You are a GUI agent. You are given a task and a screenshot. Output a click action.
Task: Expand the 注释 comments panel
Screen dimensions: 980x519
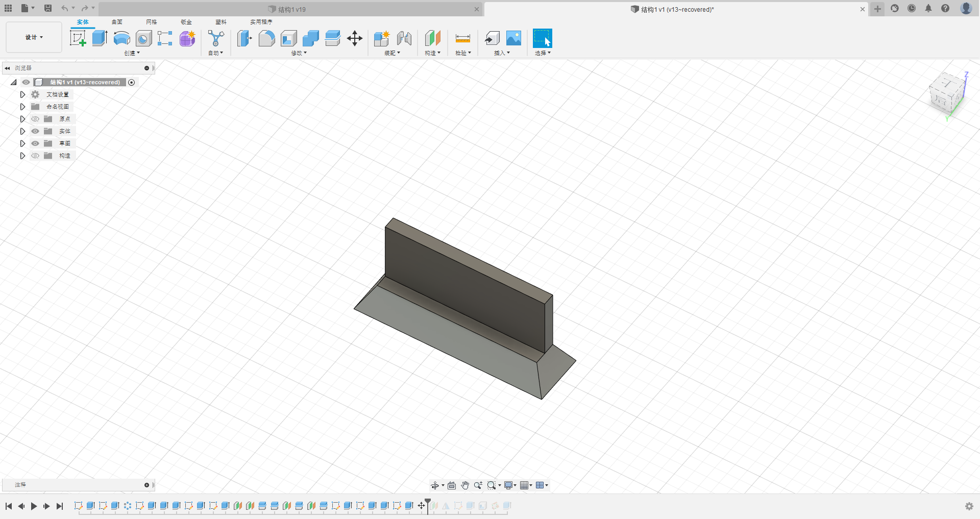click(146, 485)
